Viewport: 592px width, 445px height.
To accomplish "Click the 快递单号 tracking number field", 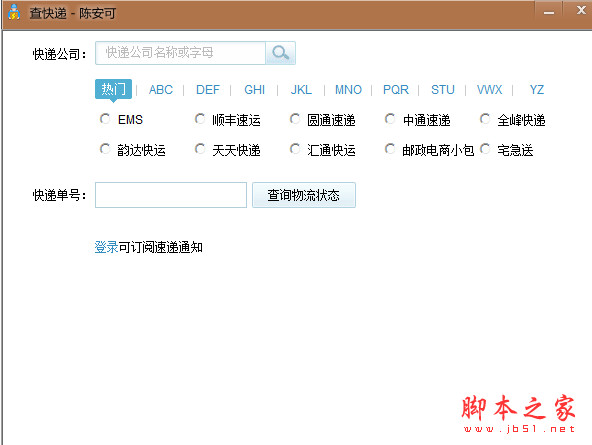I will pos(171,195).
